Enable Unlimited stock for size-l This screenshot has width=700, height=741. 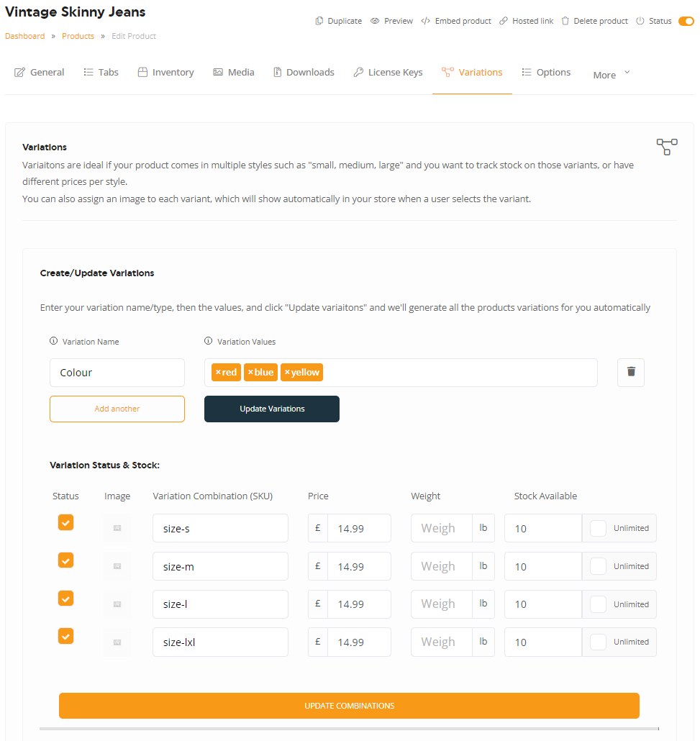598,604
